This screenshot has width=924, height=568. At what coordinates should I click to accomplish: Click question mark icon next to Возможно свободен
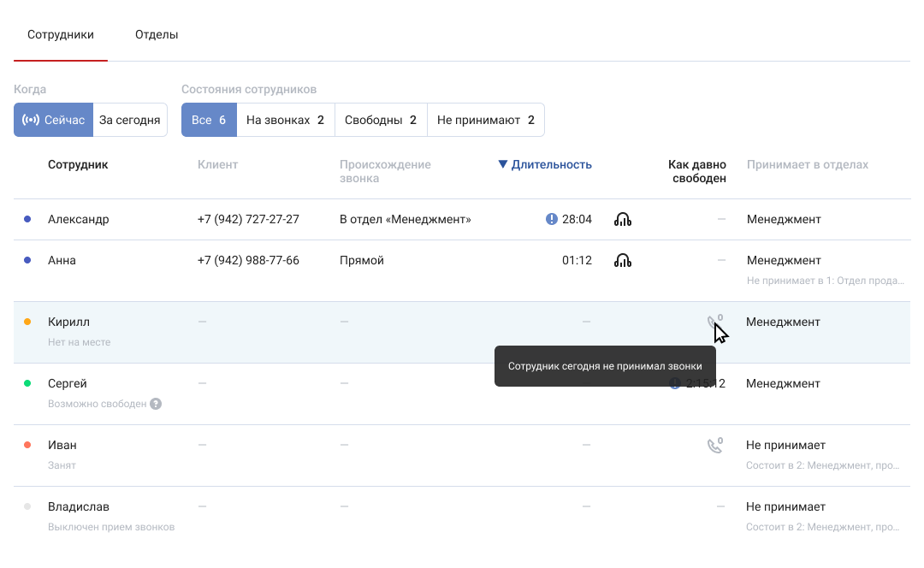[156, 404]
